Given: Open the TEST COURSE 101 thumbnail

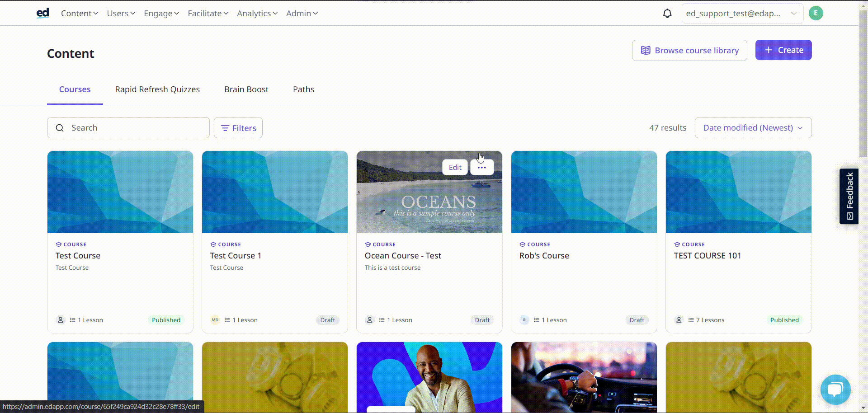Looking at the screenshot, I should (x=738, y=192).
